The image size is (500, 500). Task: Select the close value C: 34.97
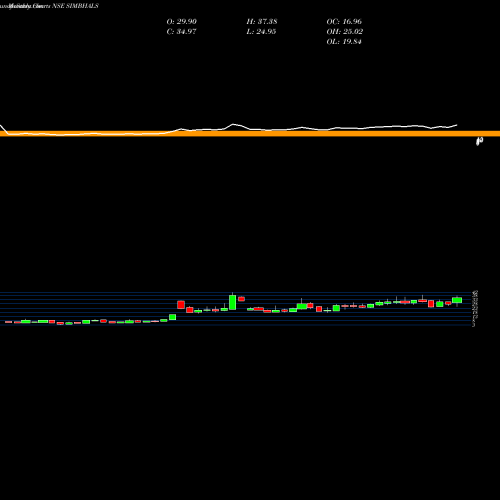point(181,32)
